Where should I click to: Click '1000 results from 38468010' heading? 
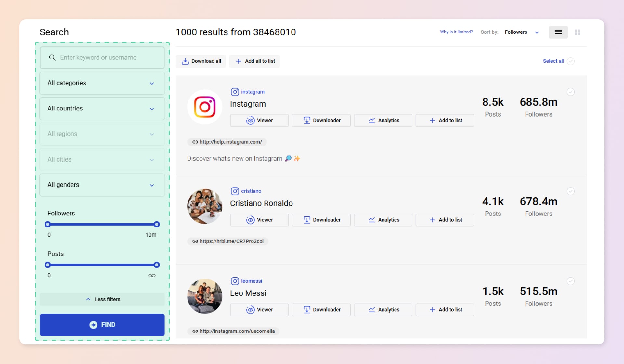pyautogui.click(x=236, y=32)
